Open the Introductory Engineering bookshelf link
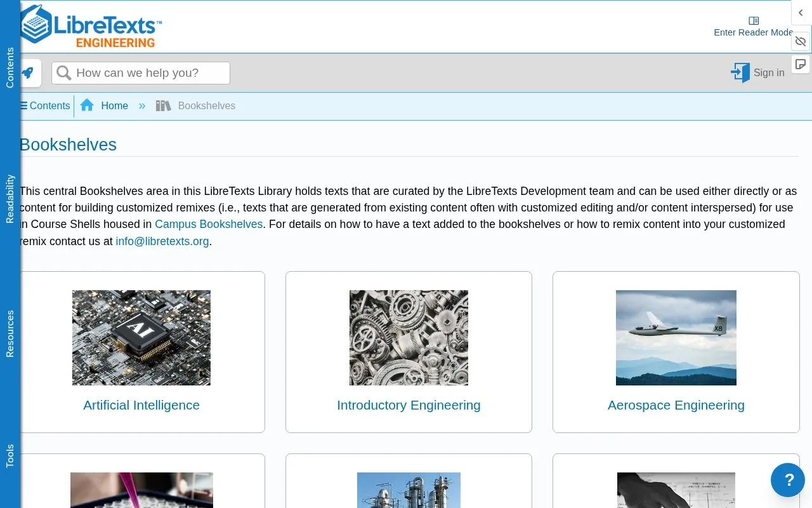 pos(409,405)
